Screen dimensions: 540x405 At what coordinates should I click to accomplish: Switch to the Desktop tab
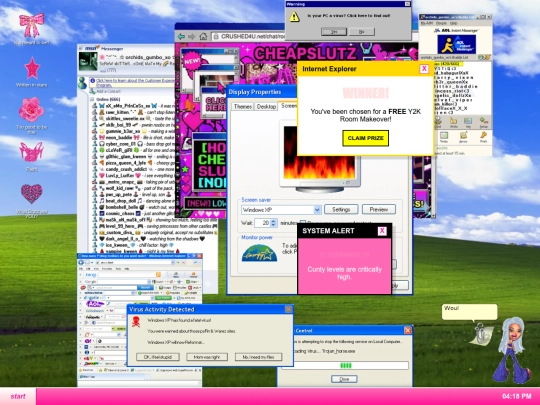pos(266,106)
